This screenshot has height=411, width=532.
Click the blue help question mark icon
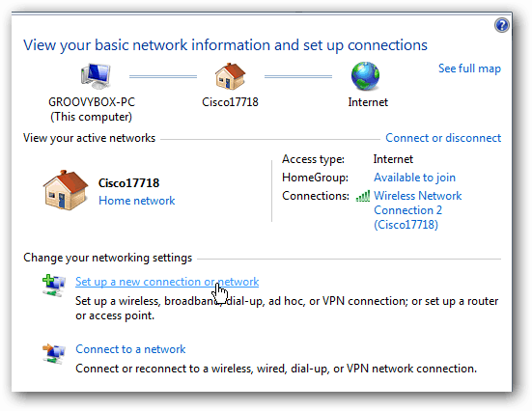pyautogui.click(x=501, y=25)
